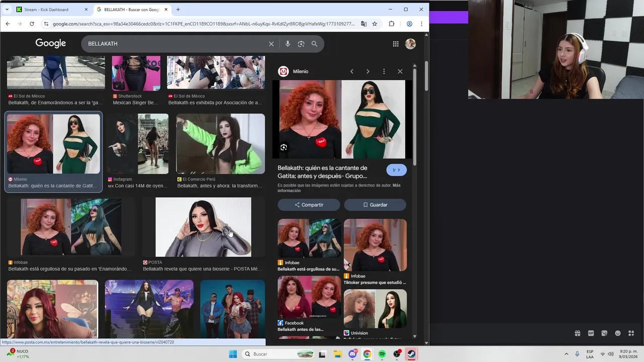Open Infobae orgullosa de su pasado result
This screenshot has height=362, width=644.
pos(70,227)
